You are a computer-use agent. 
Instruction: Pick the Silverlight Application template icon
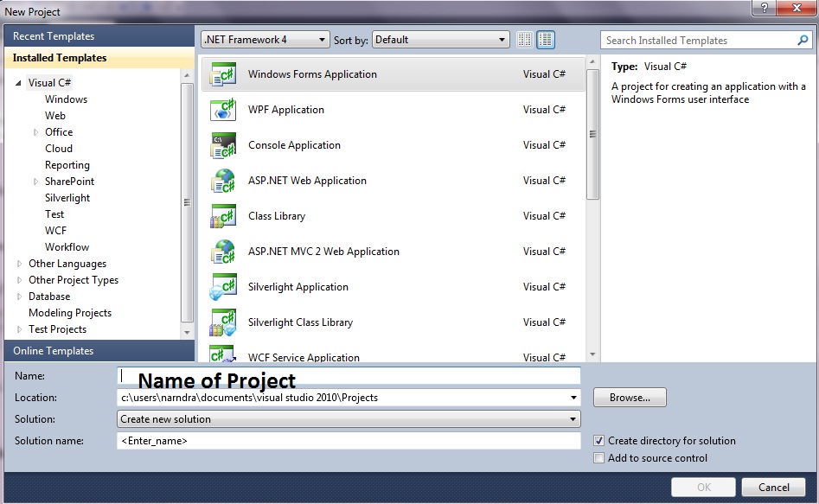point(223,287)
